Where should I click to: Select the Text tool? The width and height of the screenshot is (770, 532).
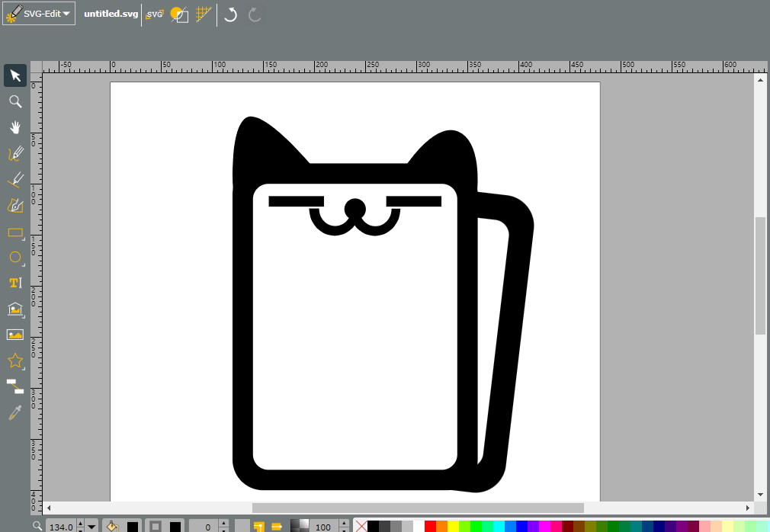click(15, 283)
